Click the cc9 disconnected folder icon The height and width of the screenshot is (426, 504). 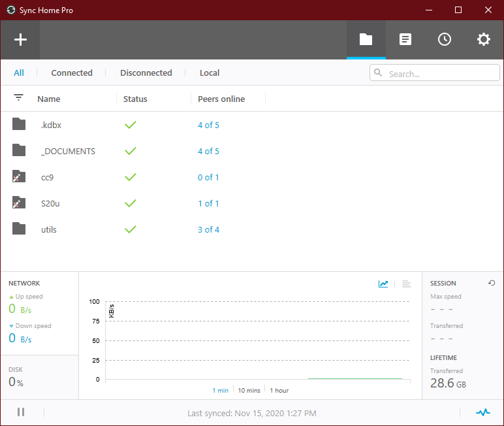(19, 176)
